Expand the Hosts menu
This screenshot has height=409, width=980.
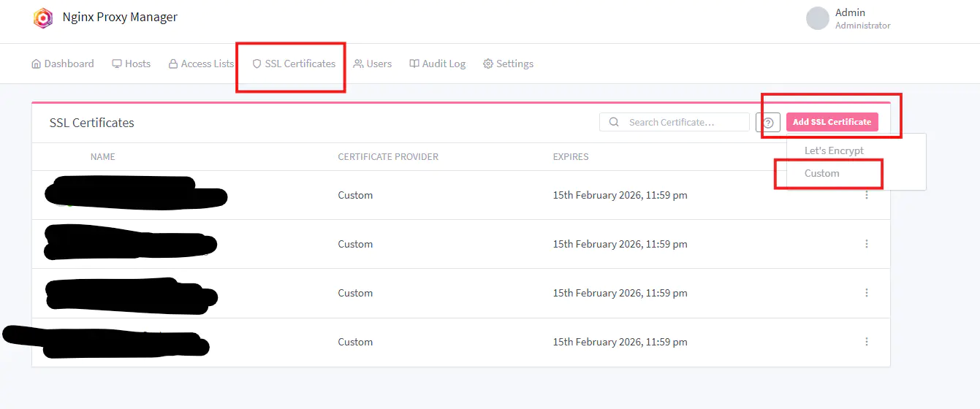(131, 64)
